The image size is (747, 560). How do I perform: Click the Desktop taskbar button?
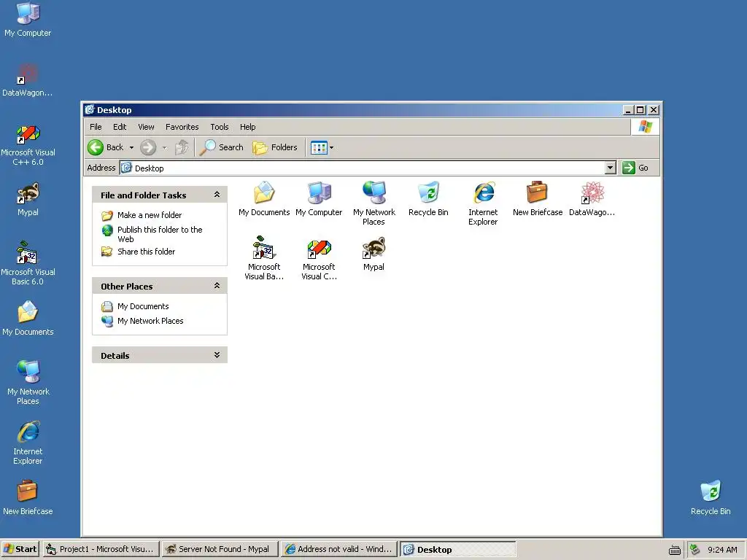coord(457,549)
